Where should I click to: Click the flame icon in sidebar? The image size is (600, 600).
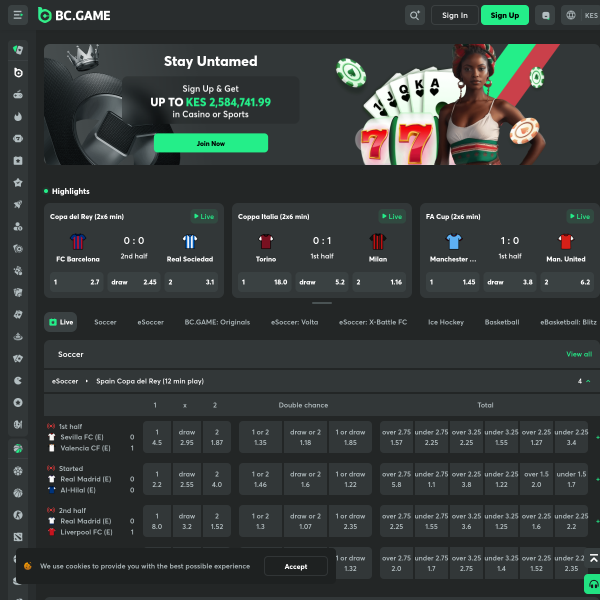pyautogui.click(x=18, y=116)
